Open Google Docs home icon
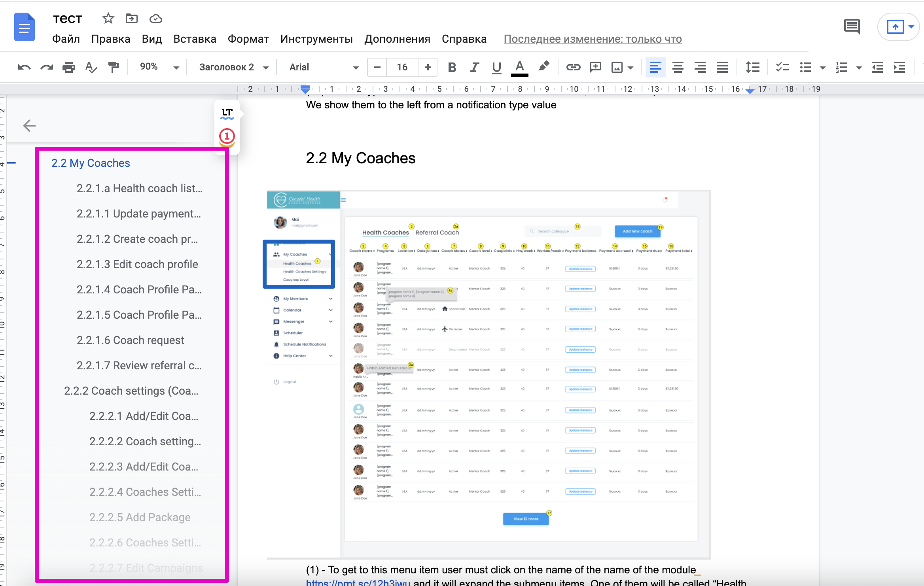 pyautogui.click(x=25, y=27)
